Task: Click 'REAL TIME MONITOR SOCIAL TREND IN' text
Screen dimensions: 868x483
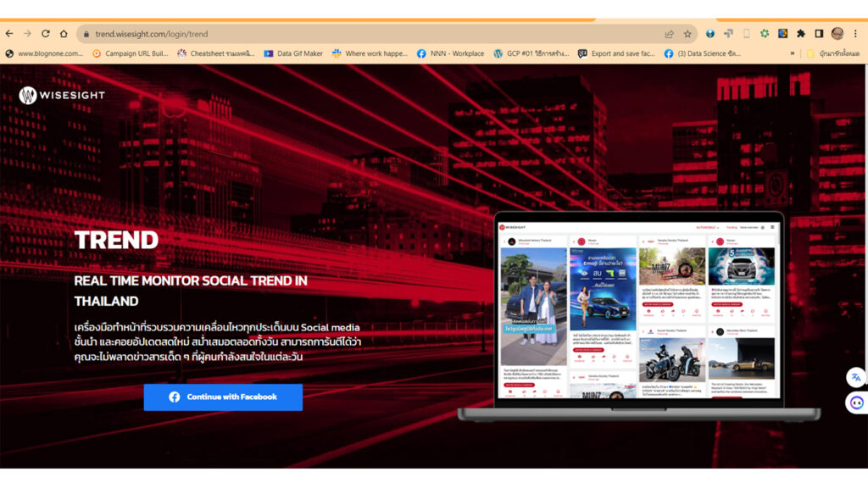Action: coord(191,281)
